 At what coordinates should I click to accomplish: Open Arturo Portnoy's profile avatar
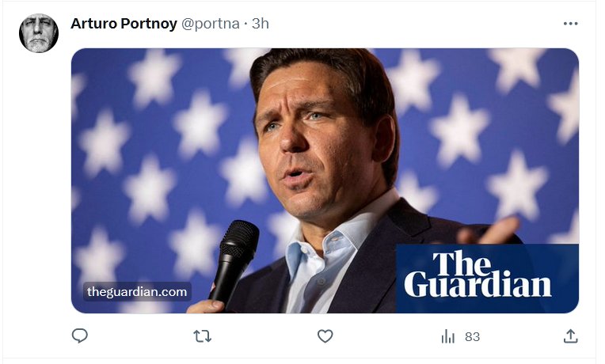click(x=39, y=33)
